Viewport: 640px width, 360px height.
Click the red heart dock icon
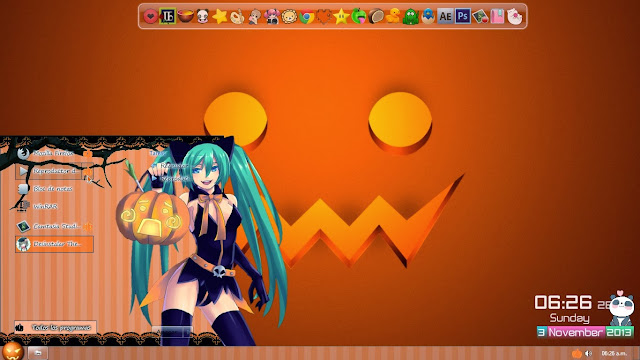click(150, 16)
